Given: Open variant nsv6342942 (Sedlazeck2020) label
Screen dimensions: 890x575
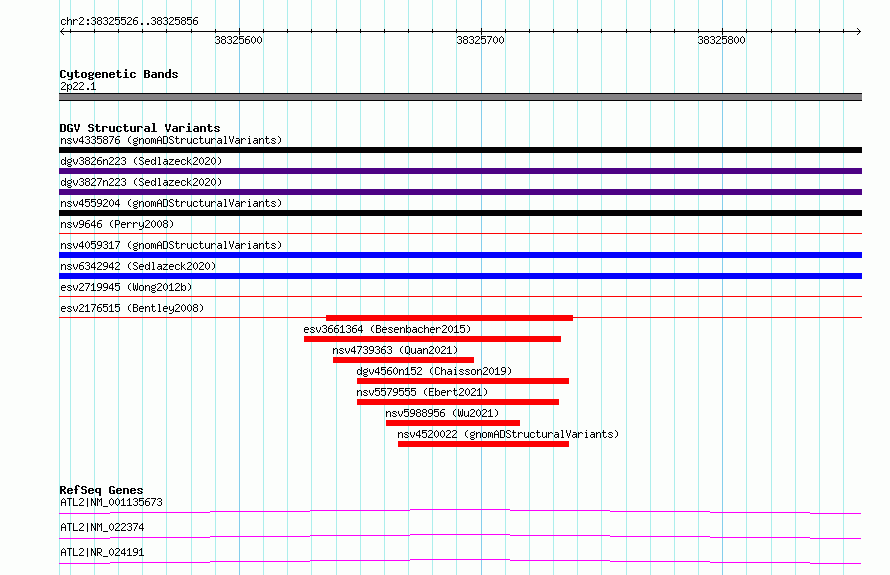Looking at the screenshot, I should pos(138,266).
